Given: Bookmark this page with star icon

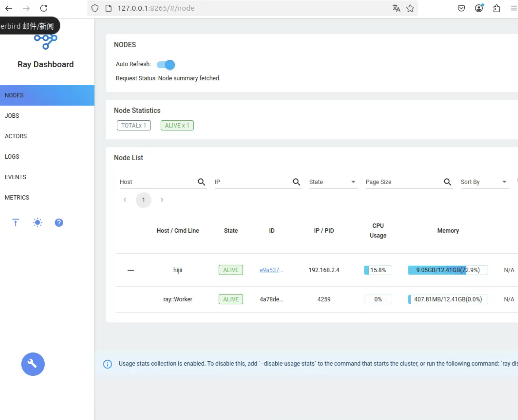Looking at the screenshot, I should [x=410, y=8].
